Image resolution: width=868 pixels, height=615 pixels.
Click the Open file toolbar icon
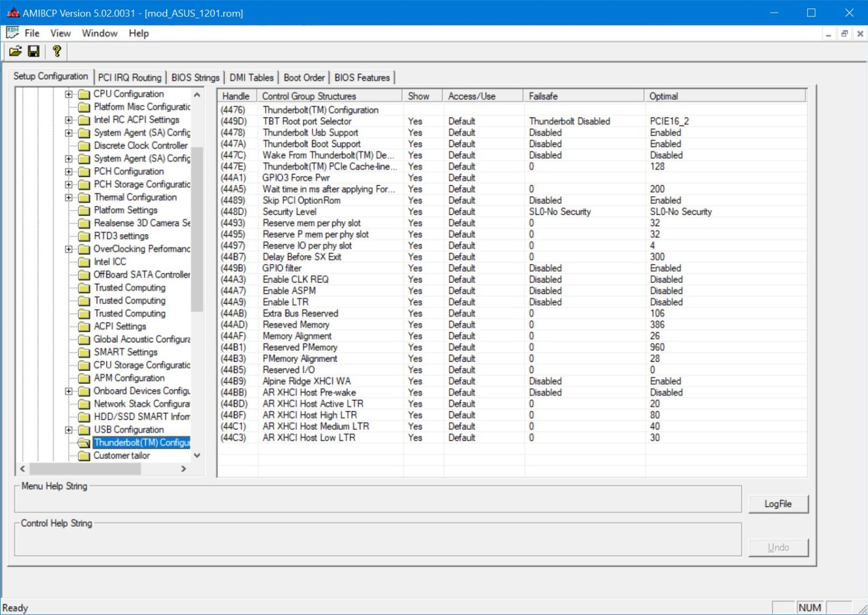click(15, 51)
